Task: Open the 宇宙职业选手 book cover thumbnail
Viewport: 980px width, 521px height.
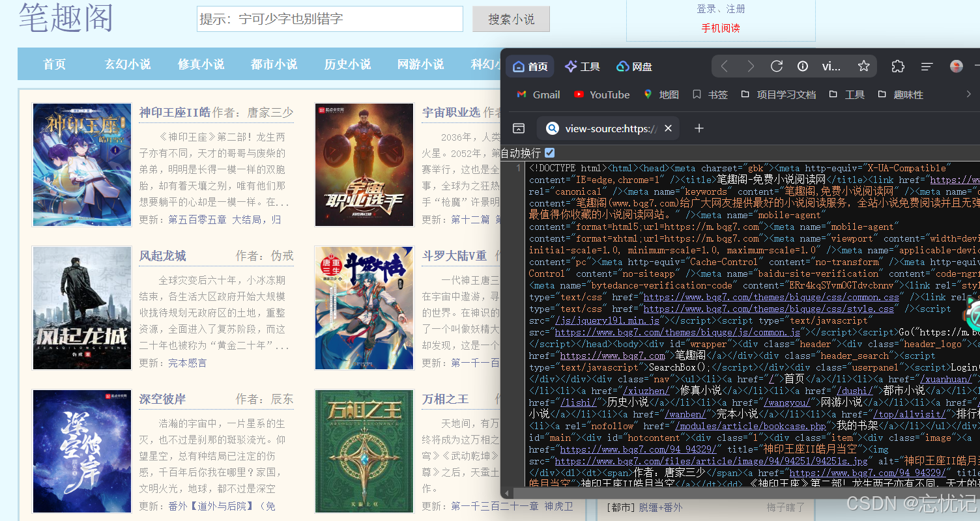Action: tap(364, 165)
